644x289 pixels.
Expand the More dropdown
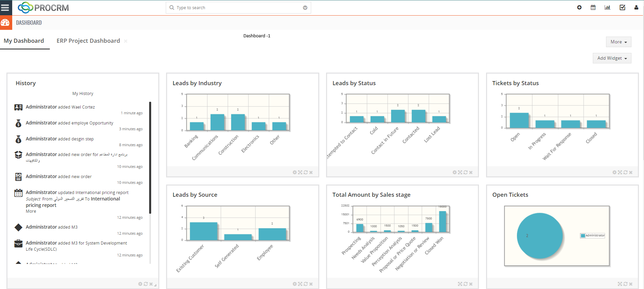618,42
